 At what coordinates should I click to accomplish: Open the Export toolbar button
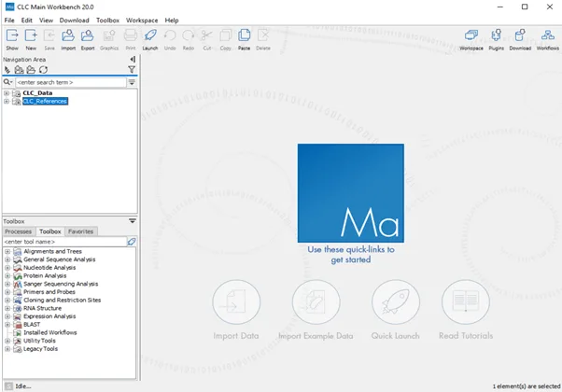[88, 39]
